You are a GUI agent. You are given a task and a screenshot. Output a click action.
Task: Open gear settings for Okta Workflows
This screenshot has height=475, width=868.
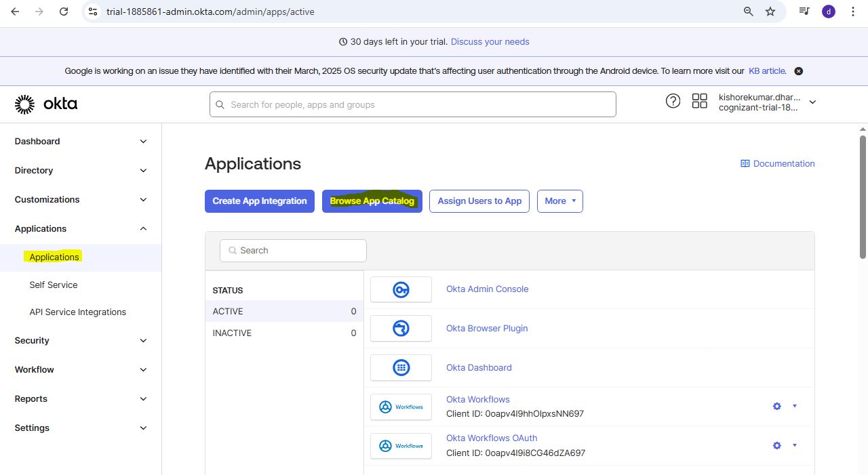[x=777, y=407]
